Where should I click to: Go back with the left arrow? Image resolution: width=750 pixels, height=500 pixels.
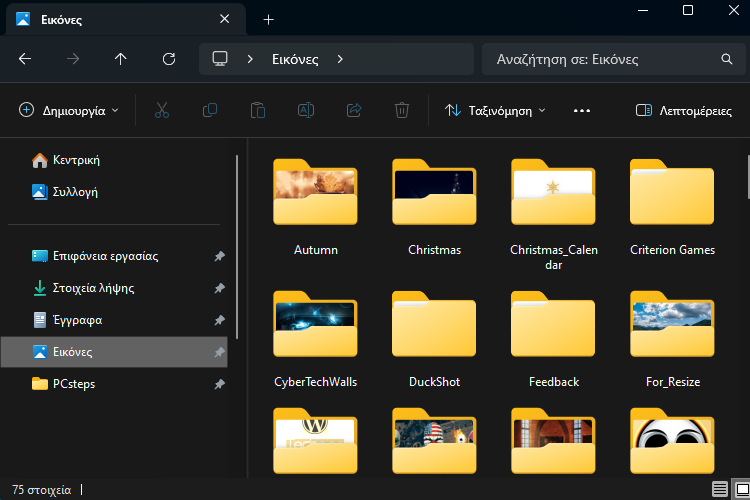tap(25, 59)
